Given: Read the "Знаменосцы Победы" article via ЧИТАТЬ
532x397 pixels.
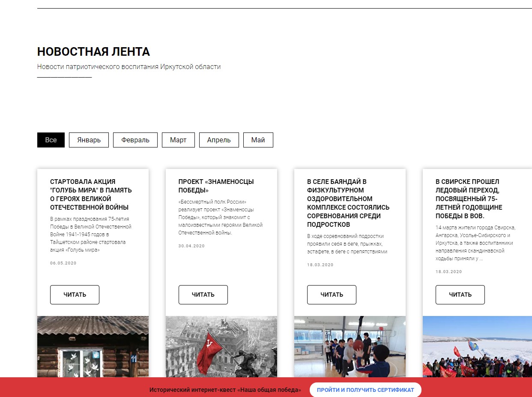Looking at the screenshot, I should pyautogui.click(x=203, y=295).
